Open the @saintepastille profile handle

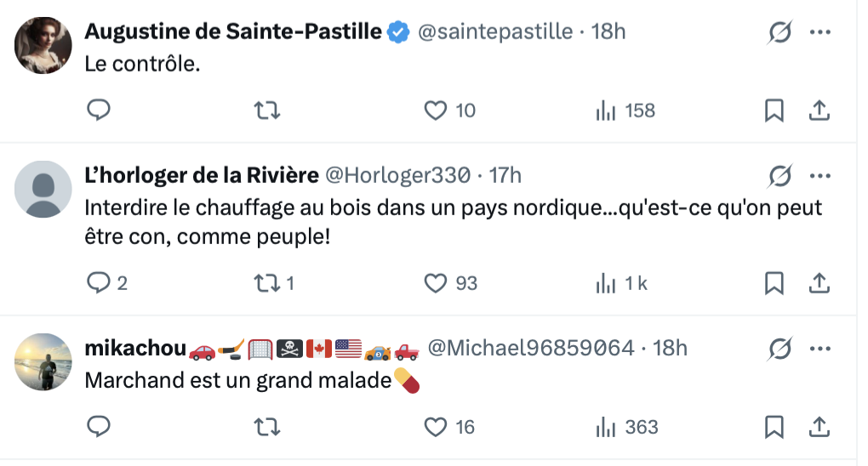coord(494,32)
